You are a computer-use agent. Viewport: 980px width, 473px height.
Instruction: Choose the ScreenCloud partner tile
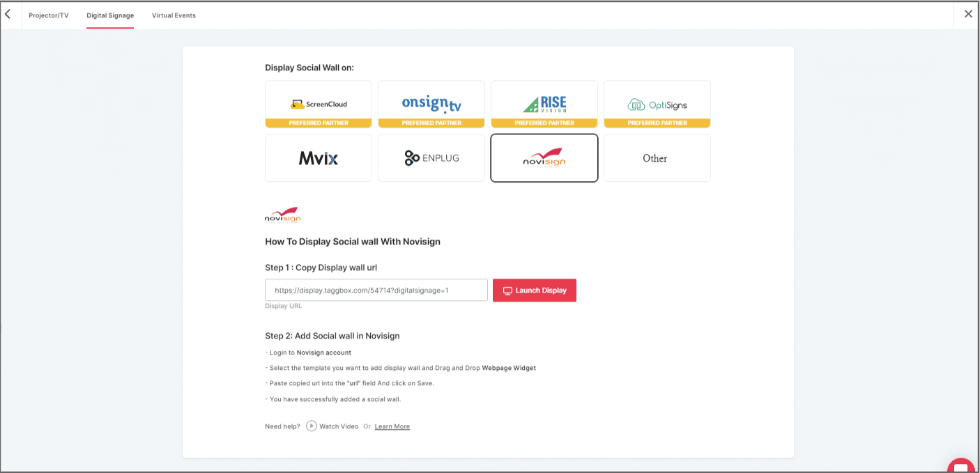click(319, 104)
